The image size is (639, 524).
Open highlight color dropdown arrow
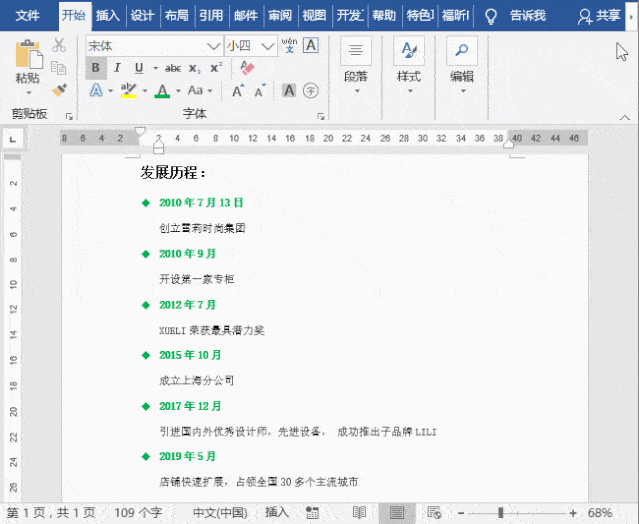click(145, 90)
